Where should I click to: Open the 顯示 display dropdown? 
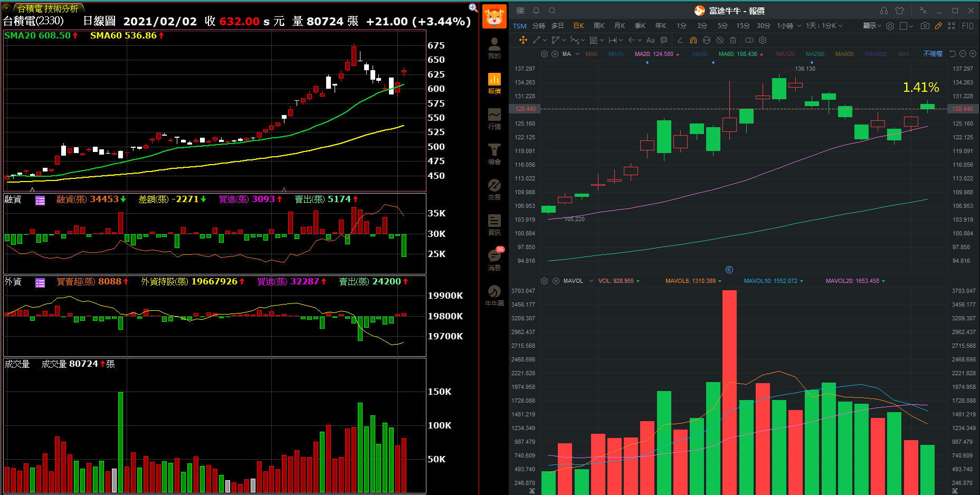click(872, 26)
